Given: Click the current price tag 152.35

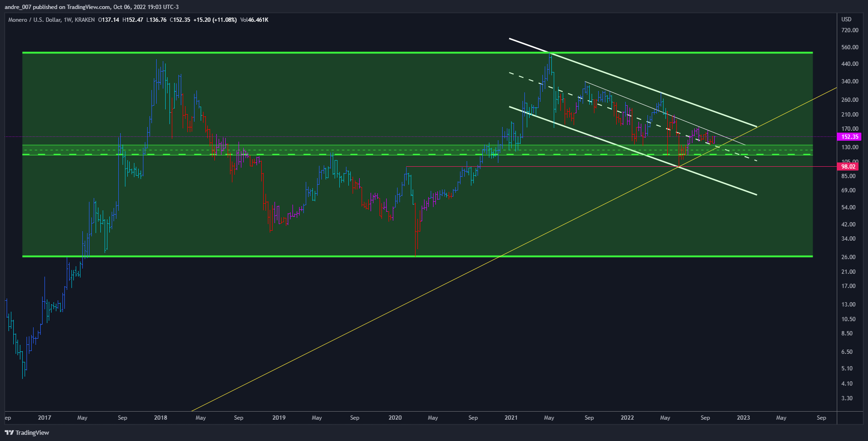Looking at the screenshot, I should click(x=850, y=137).
